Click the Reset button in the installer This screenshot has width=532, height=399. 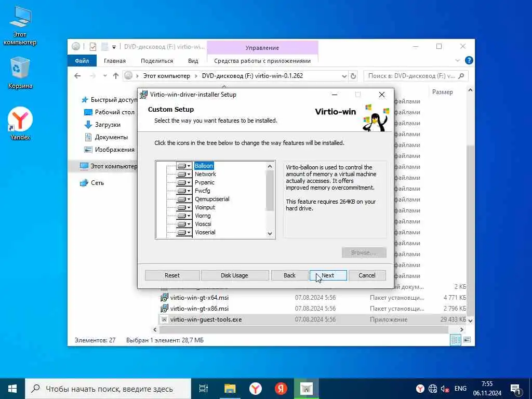coord(172,275)
